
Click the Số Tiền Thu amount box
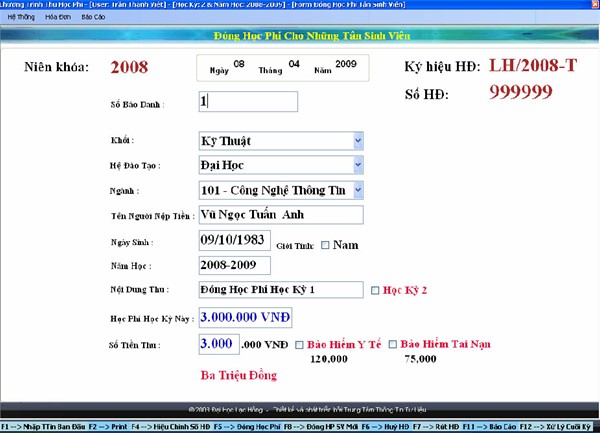217,343
